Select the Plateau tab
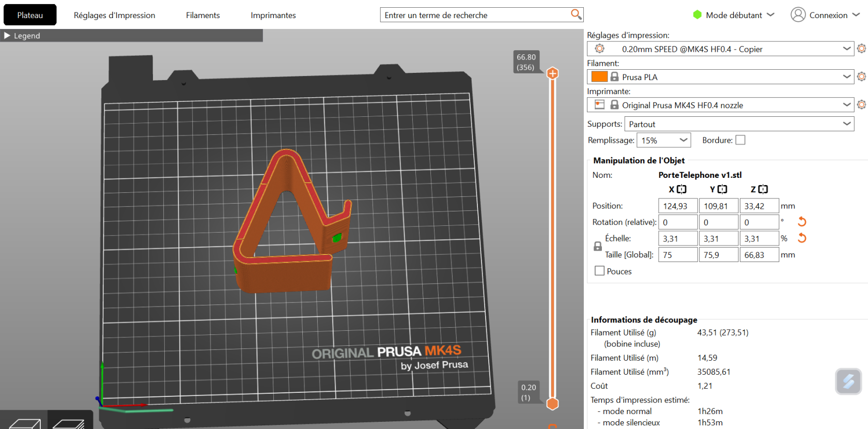Screen dimensions: 868x429 point(30,15)
